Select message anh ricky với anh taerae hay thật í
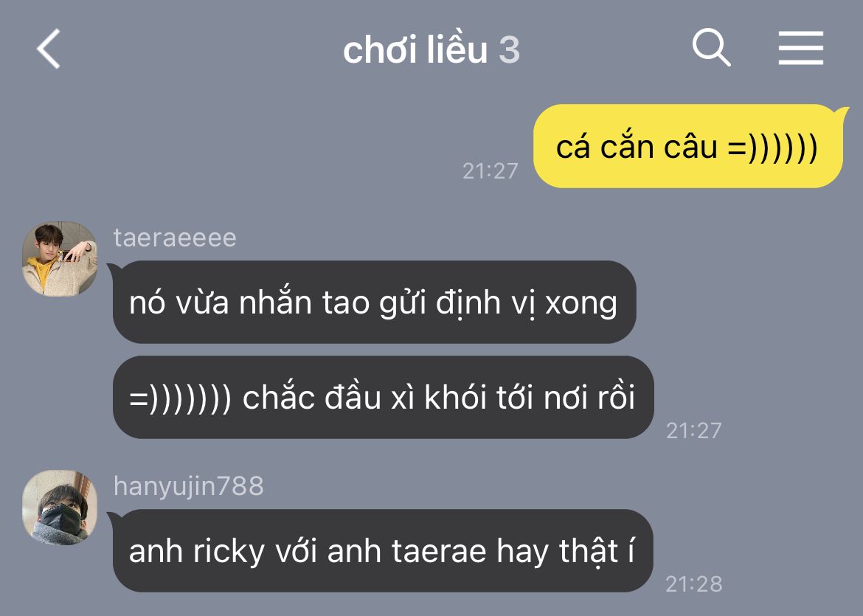Screen dimensions: 863x616 pos(383,550)
